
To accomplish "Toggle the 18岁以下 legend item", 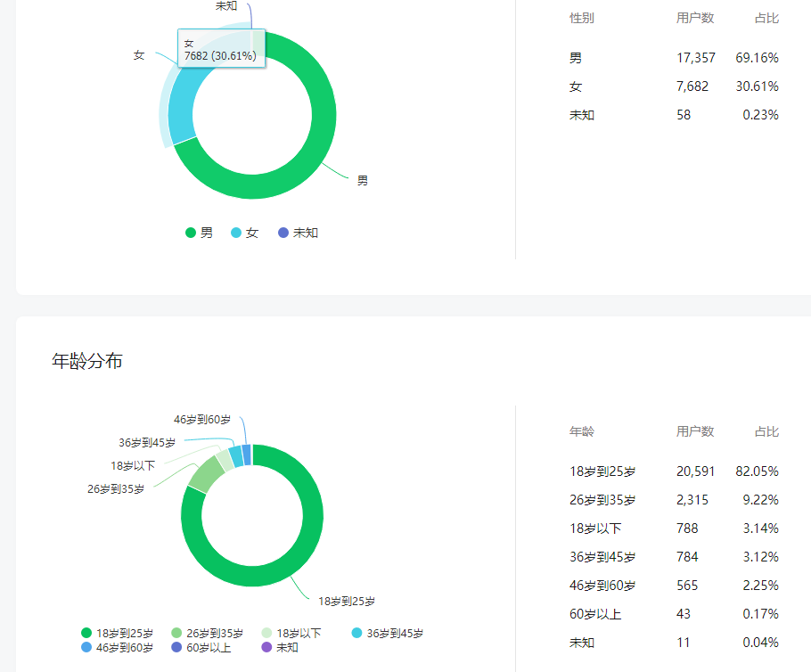I will [291, 633].
